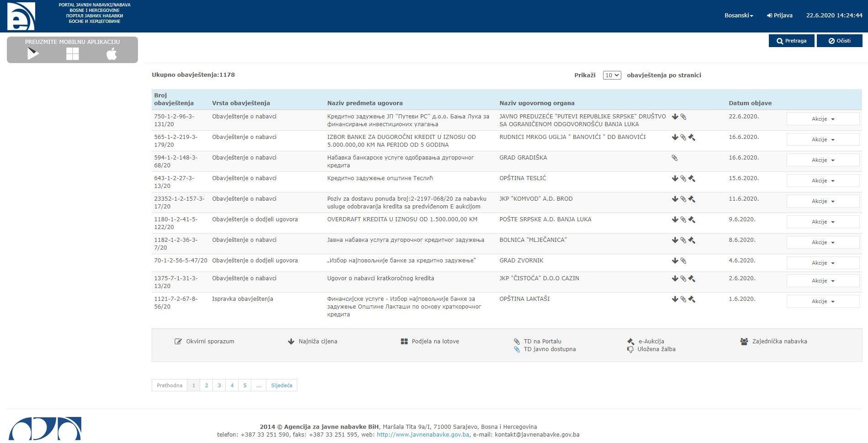Click e-auction hammer icon for Rudnici Banovići row
Image resolution: width=868 pixels, height=443 pixels.
tap(692, 137)
